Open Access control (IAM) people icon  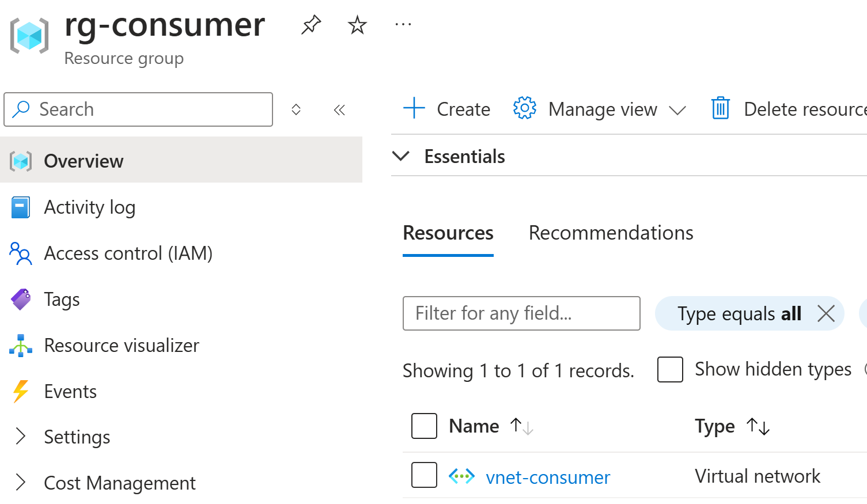[x=21, y=253]
